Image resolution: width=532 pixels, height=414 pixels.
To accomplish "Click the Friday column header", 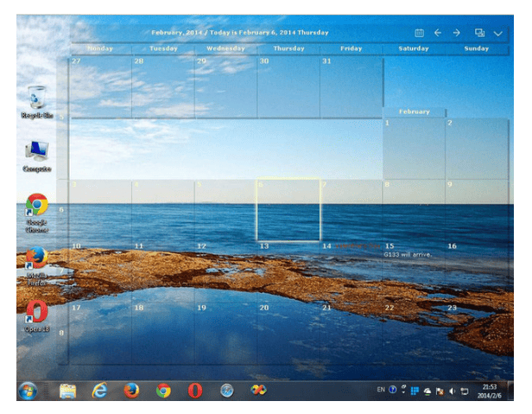I will [351, 48].
